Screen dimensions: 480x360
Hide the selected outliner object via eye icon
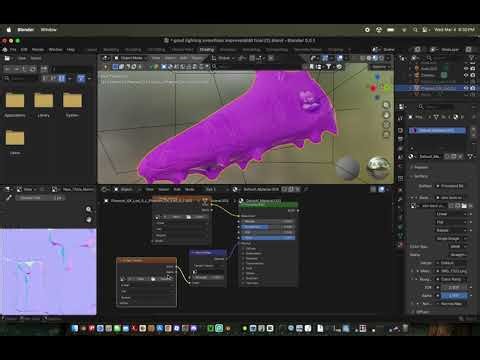[x=466, y=88]
